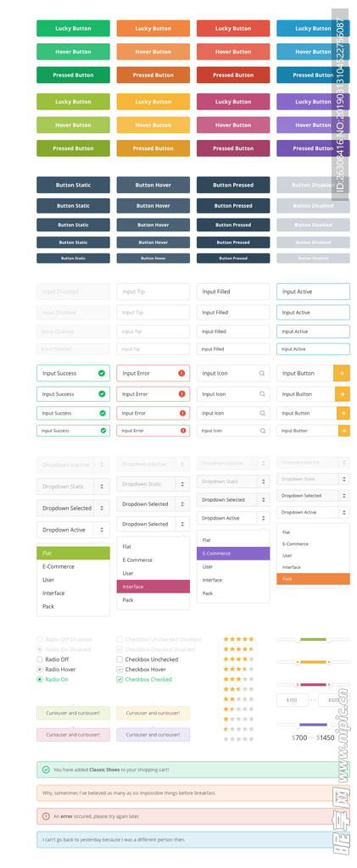
Task: Open the first-column Dropdown Active arrow
Action: click(102, 530)
